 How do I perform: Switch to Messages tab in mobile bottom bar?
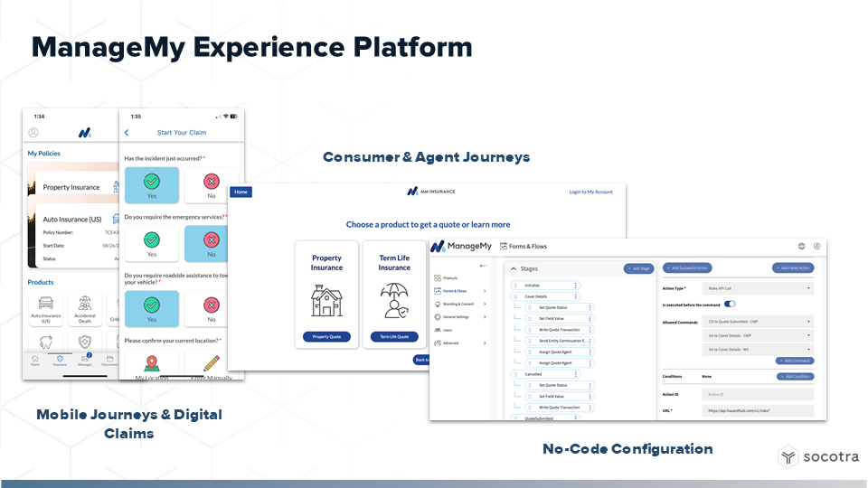[85, 361]
